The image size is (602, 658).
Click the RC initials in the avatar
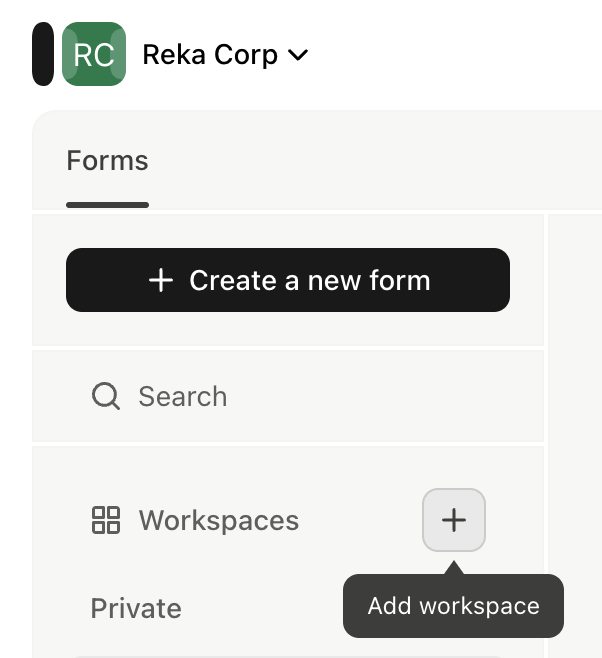[x=94, y=55]
